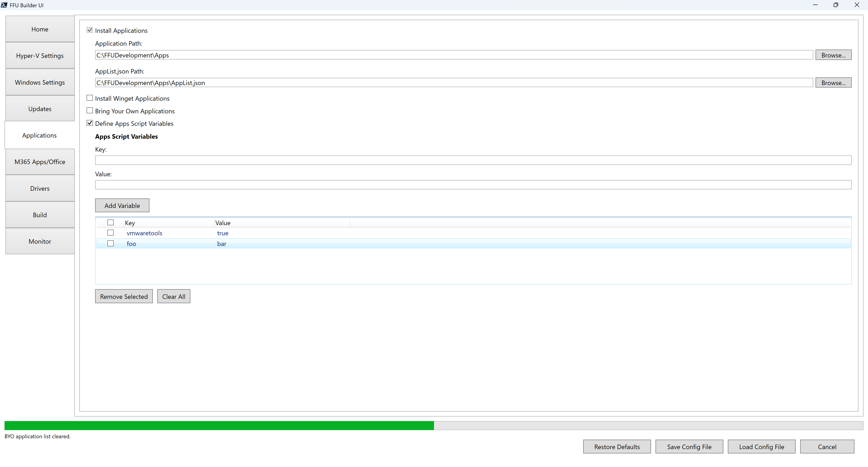The width and height of the screenshot is (868, 467).
Task: Enable Install Winget Applications checkbox
Action: click(90, 98)
